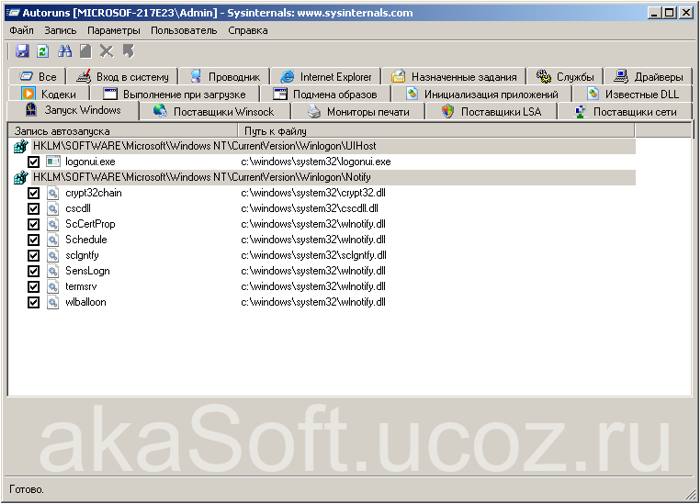
Task: Uncheck the wlballoon entry
Action: pyautogui.click(x=33, y=302)
